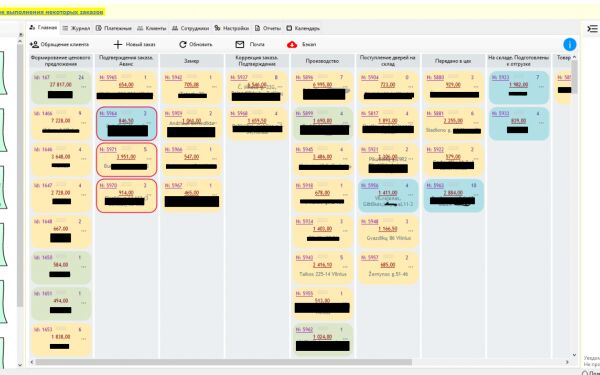Click the Замер column header
This screenshot has width=600, height=375.
(x=191, y=61)
